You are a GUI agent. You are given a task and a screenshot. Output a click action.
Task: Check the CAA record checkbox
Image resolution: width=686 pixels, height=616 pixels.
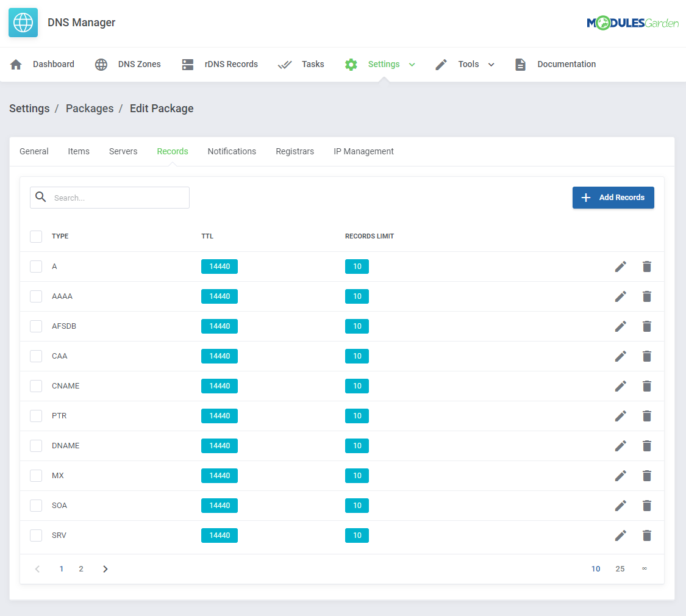point(36,356)
